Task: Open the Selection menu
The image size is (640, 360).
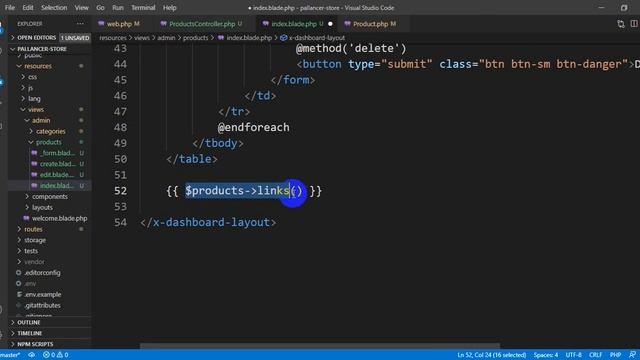Action: click(54, 8)
